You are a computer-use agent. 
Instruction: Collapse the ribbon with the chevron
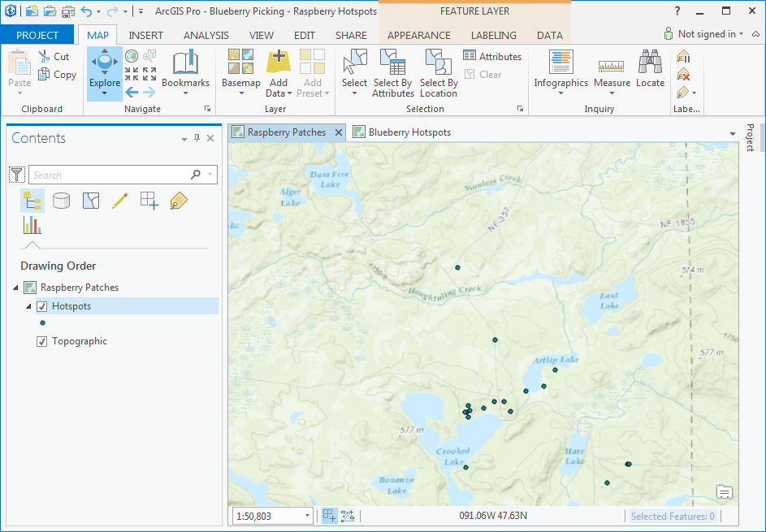tap(755, 34)
